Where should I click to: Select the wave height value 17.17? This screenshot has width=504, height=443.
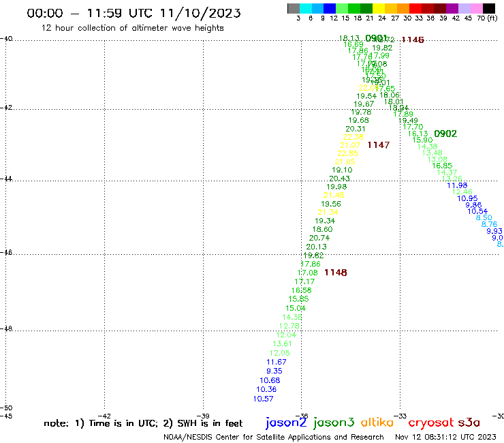click(x=304, y=282)
